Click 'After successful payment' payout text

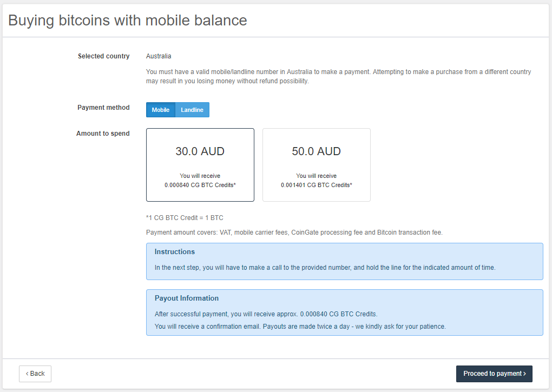click(x=266, y=314)
